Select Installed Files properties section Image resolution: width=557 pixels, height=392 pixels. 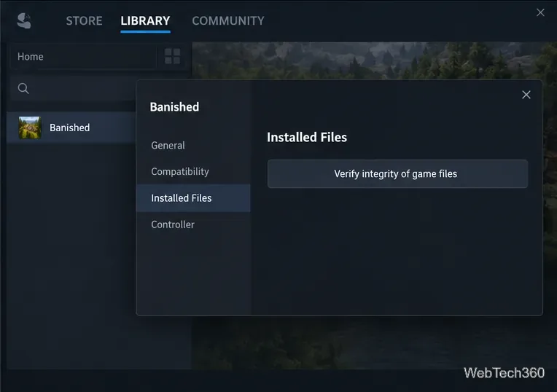[x=193, y=198]
